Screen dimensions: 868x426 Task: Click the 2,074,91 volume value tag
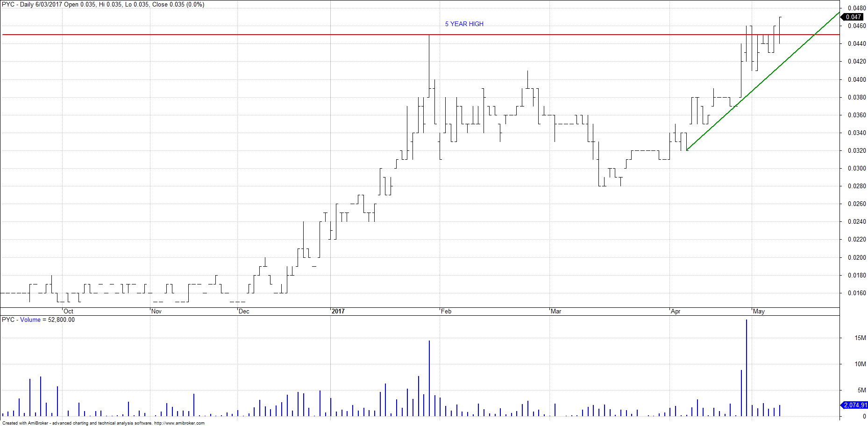[x=854, y=405]
